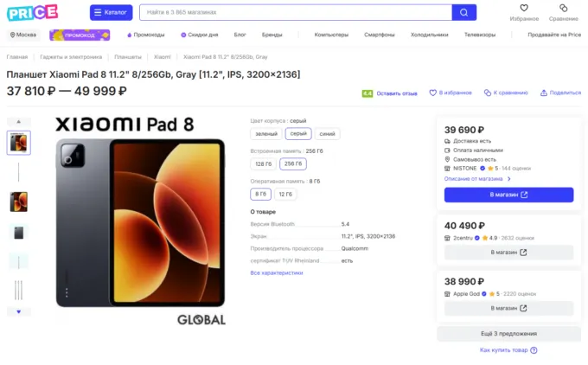Click В магазин button for 2centru
Viewport: 588px width, 365px height.
(x=508, y=253)
